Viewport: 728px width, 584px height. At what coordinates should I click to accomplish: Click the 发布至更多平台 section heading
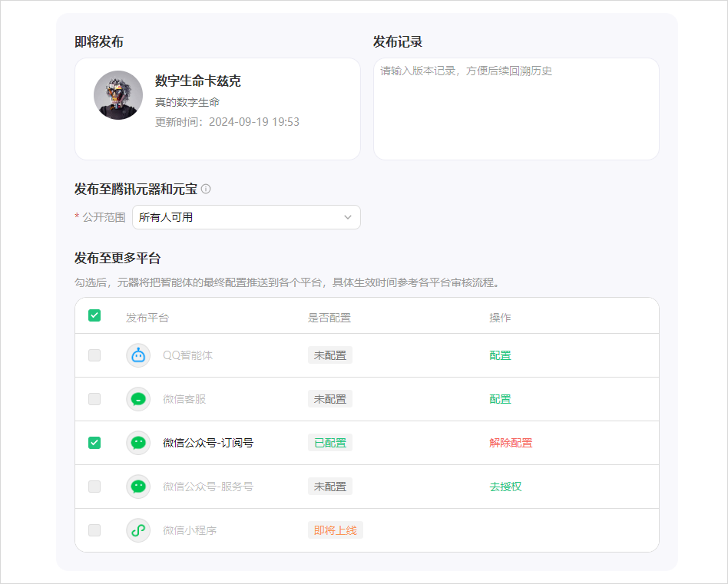[117, 258]
